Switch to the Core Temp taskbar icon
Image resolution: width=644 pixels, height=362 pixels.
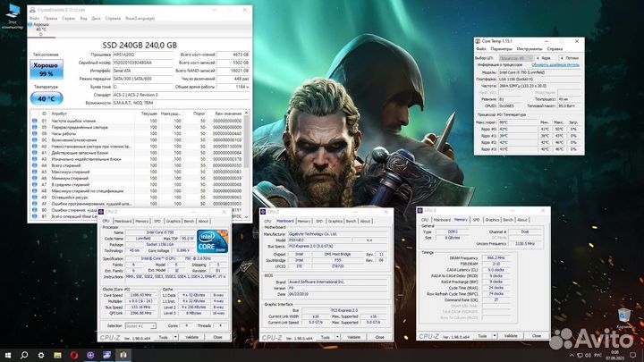(x=123, y=355)
